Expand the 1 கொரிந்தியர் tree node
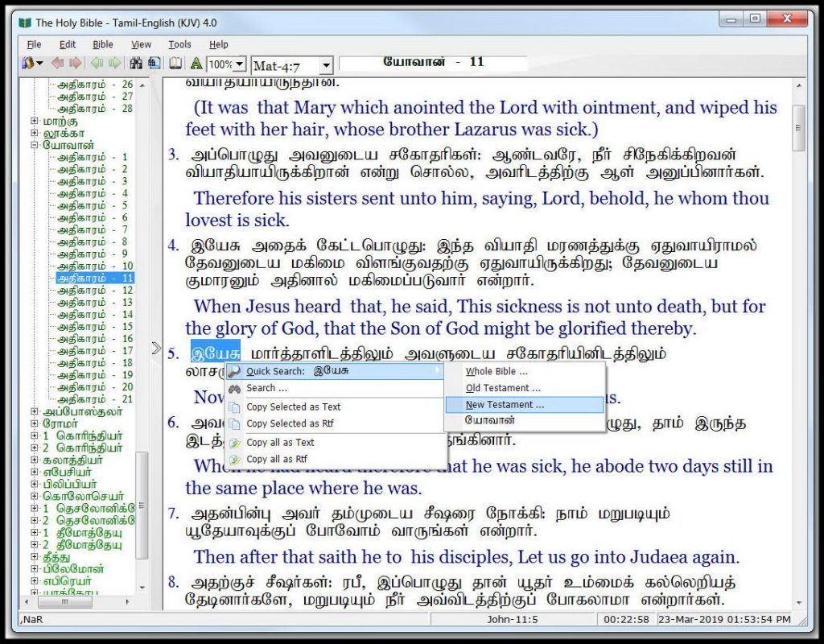Image resolution: width=824 pixels, height=644 pixels. tap(35, 436)
